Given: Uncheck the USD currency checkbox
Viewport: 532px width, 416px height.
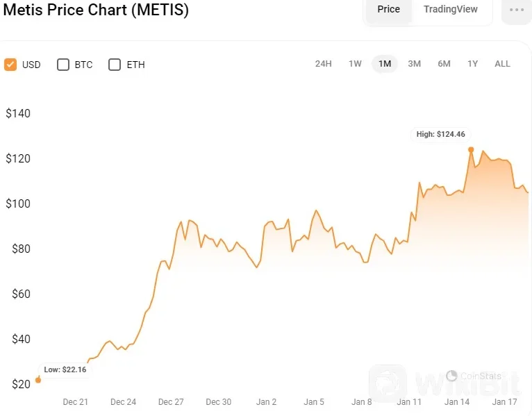Looking at the screenshot, I should tap(10, 65).
